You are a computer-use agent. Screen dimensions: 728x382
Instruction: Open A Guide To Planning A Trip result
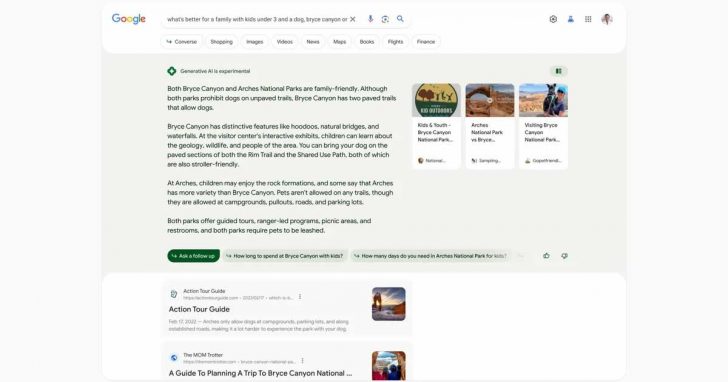pos(260,373)
